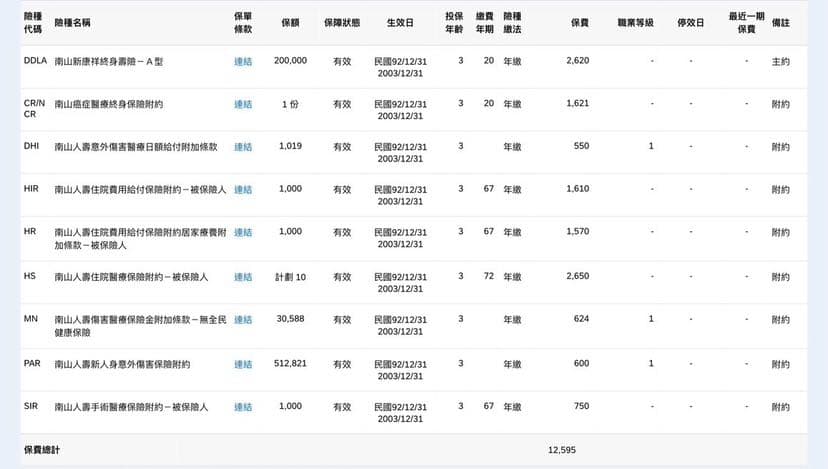Click the 職業等級 column header

pyautogui.click(x=636, y=23)
